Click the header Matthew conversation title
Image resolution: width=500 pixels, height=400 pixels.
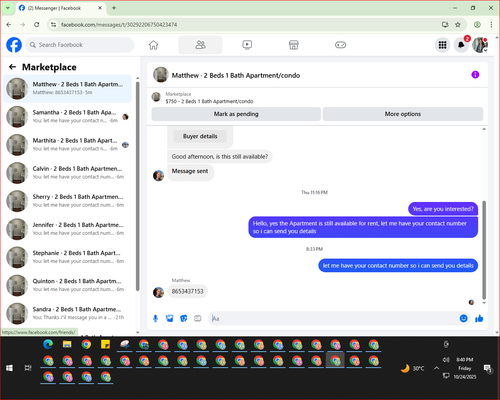click(236, 75)
